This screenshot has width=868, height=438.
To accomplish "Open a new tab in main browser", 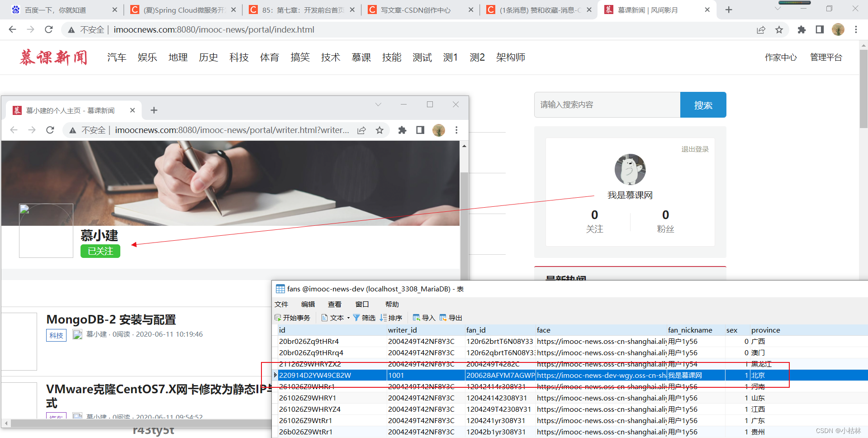I will pyautogui.click(x=729, y=10).
